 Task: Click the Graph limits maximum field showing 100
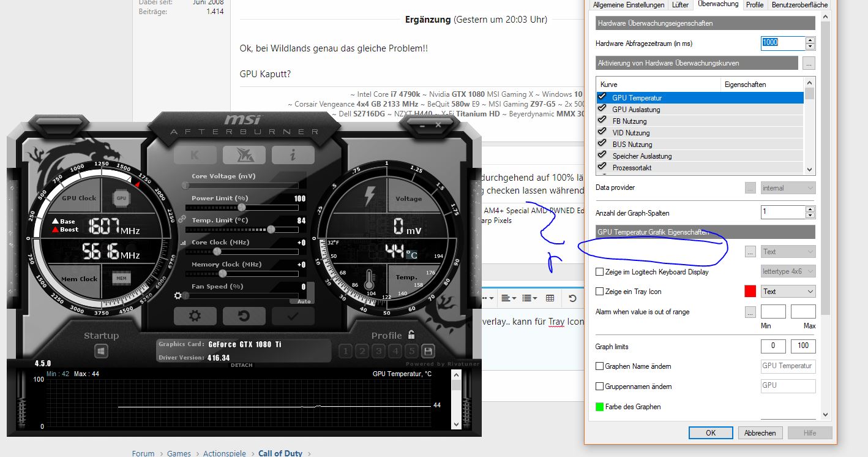pos(803,346)
